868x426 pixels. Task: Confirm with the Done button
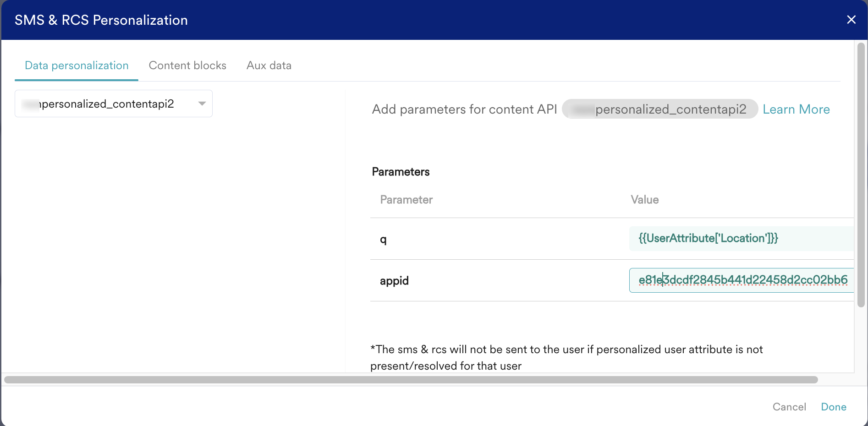833,407
